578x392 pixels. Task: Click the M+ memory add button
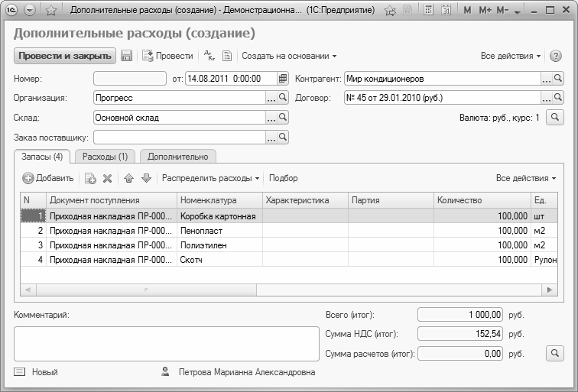pyautogui.click(x=485, y=11)
